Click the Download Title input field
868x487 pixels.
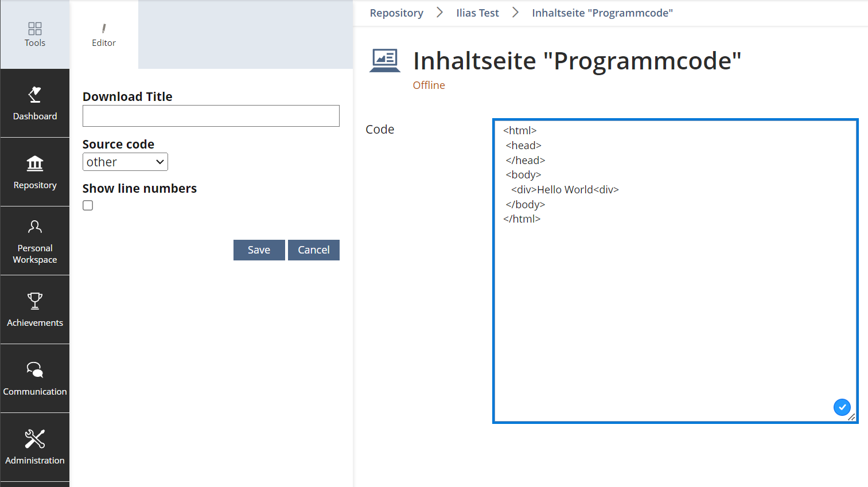point(211,116)
